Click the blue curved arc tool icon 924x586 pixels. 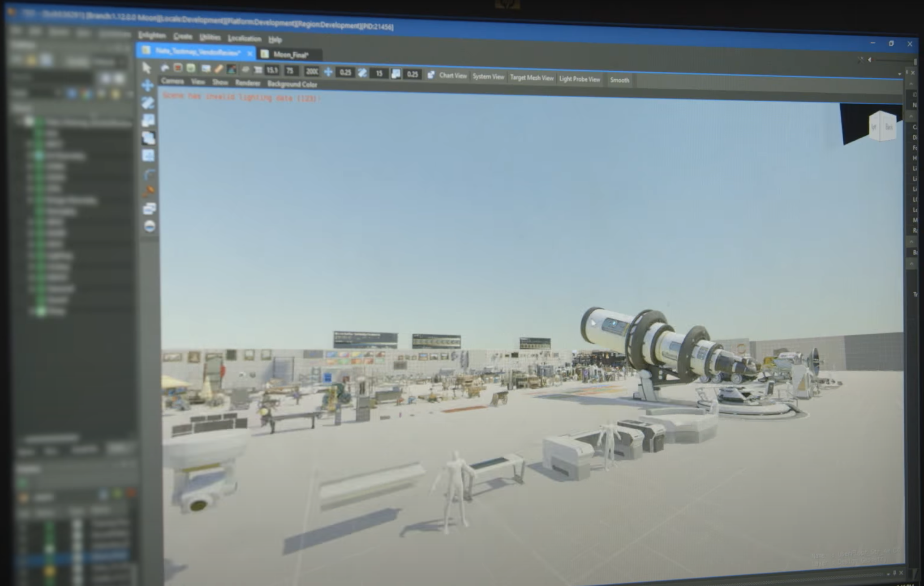point(149,174)
